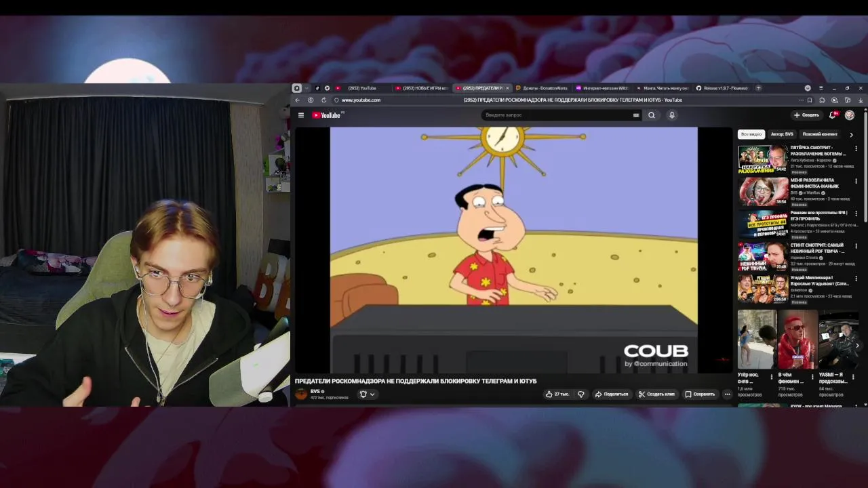Open browser downloads icon
The height and width of the screenshot is (488, 868).
pos(861,100)
